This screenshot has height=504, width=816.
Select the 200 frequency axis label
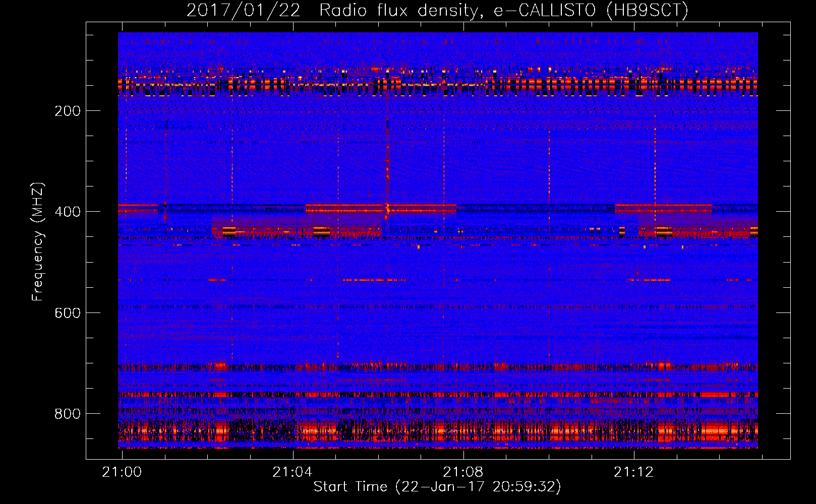click(x=68, y=111)
